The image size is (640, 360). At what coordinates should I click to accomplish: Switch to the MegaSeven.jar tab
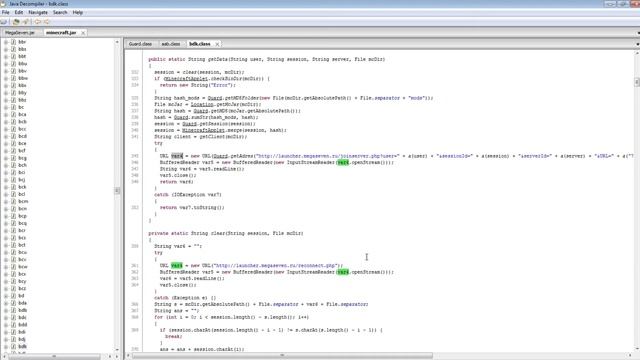[20, 33]
